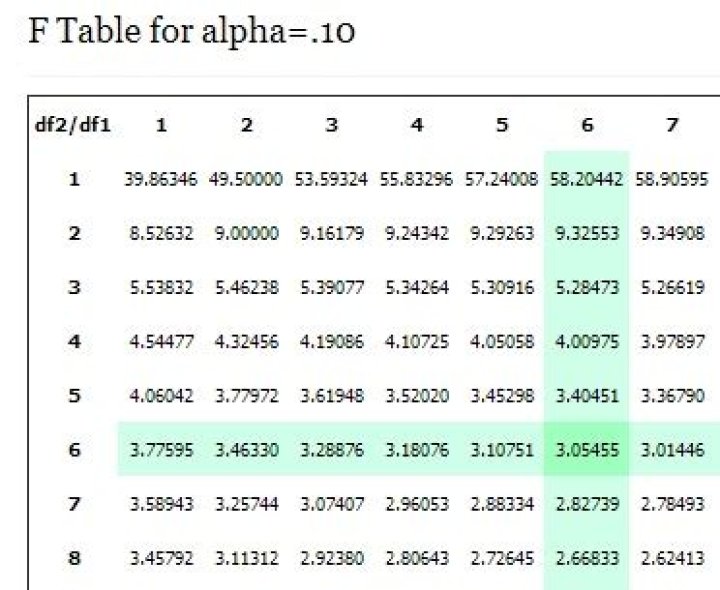
Task: Click the highlighted cell 3.05455
Action: (587, 450)
